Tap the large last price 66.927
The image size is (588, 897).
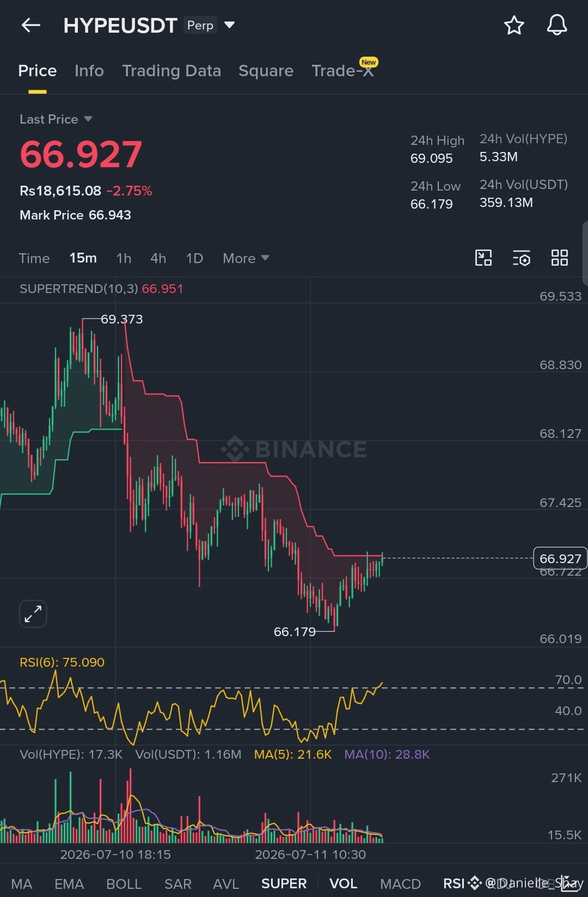pos(81,155)
